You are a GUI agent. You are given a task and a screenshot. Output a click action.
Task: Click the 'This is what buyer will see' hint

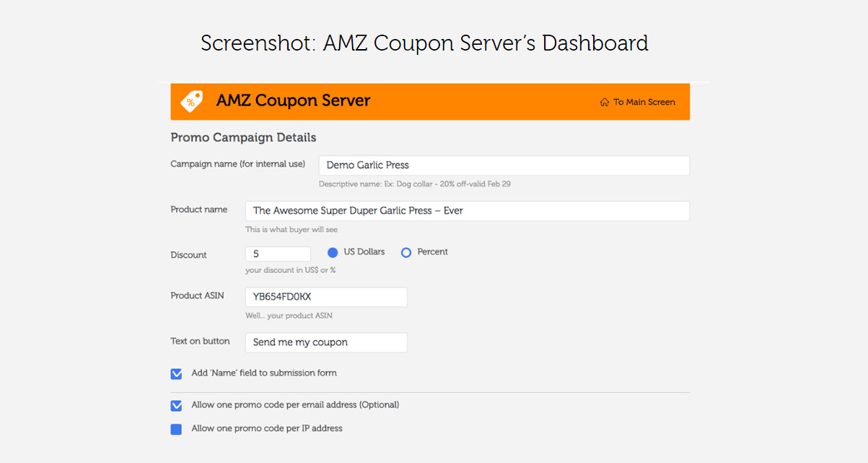click(x=293, y=230)
